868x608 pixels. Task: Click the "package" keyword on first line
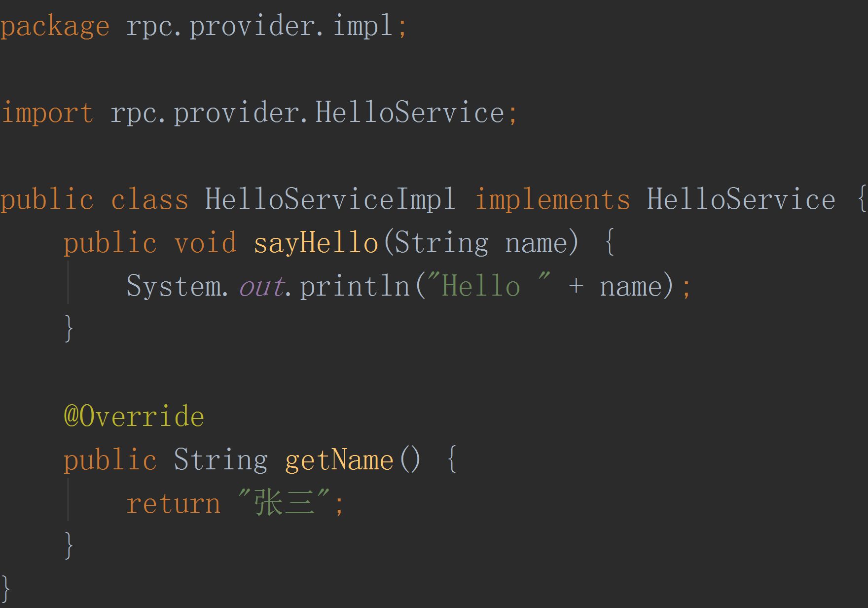pyautogui.click(x=55, y=27)
